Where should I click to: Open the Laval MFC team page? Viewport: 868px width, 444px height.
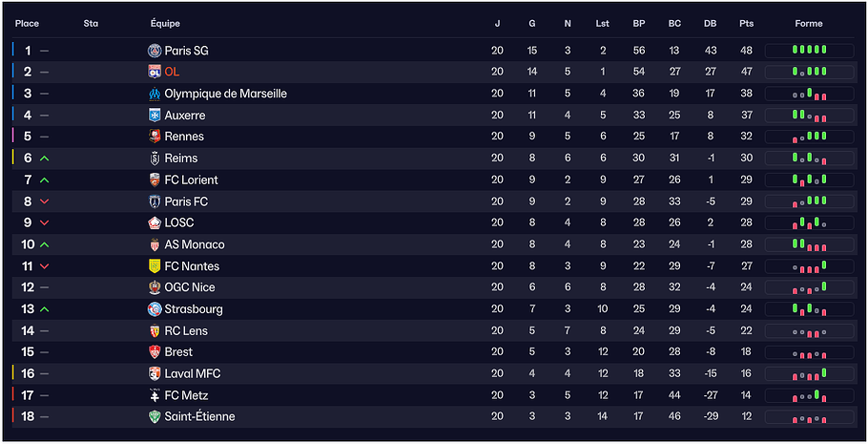(x=192, y=373)
